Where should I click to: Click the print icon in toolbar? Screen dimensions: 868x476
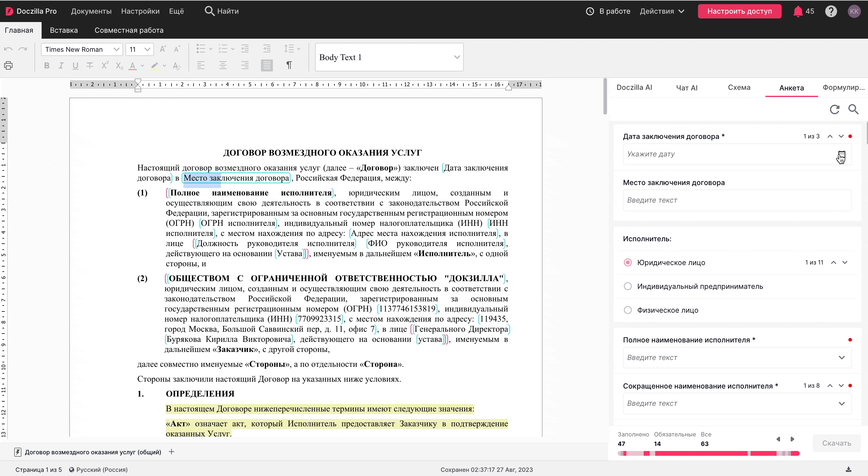click(x=8, y=65)
